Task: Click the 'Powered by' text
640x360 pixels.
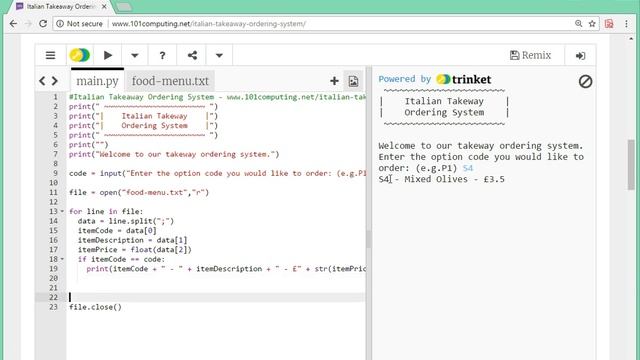Action: [x=404, y=79]
